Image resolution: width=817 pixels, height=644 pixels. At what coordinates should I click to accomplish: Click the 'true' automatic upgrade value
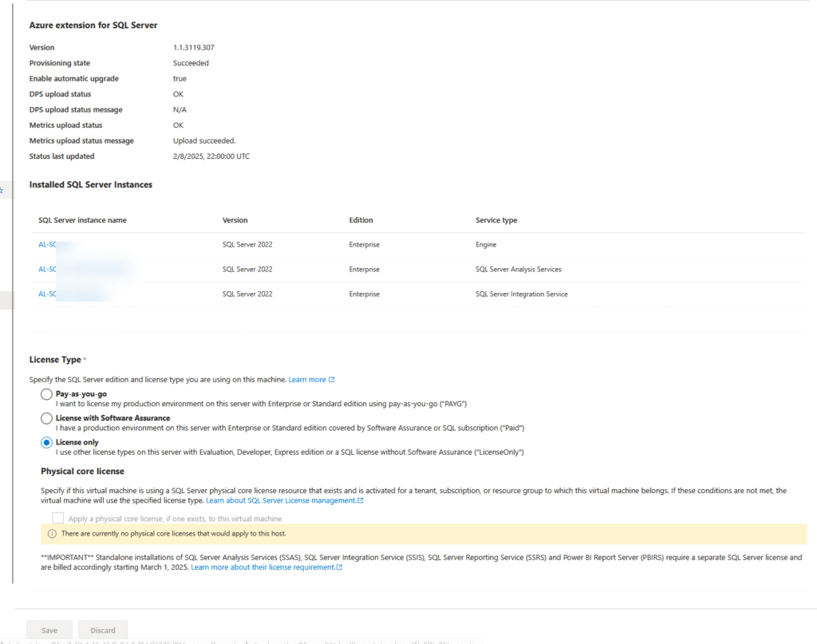(180, 79)
